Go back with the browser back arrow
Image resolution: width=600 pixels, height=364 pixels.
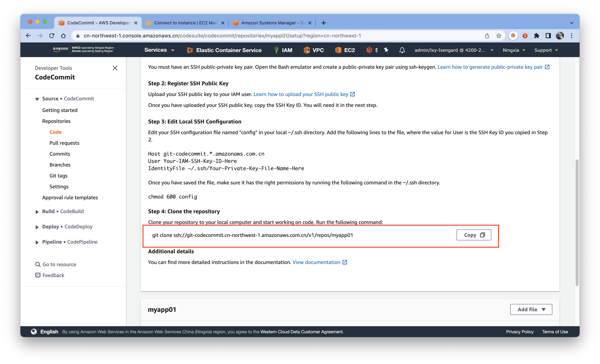[x=28, y=36]
